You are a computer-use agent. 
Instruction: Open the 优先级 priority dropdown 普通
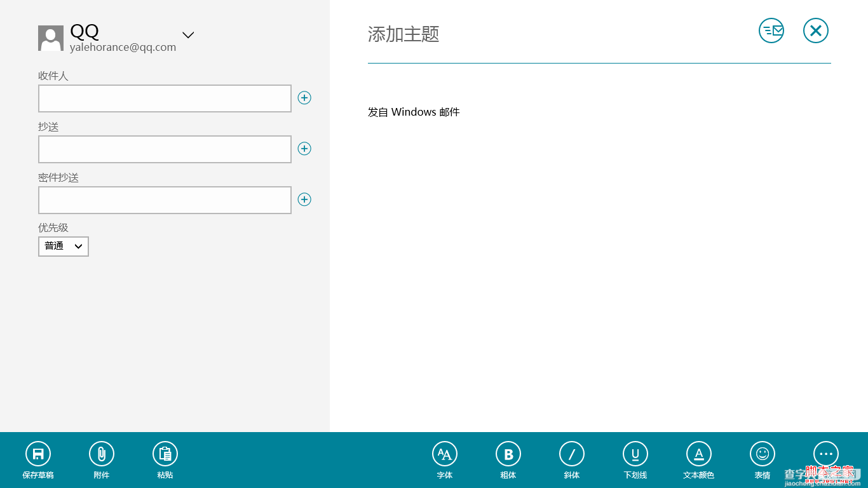pyautogui.click(x=64, y=247)
